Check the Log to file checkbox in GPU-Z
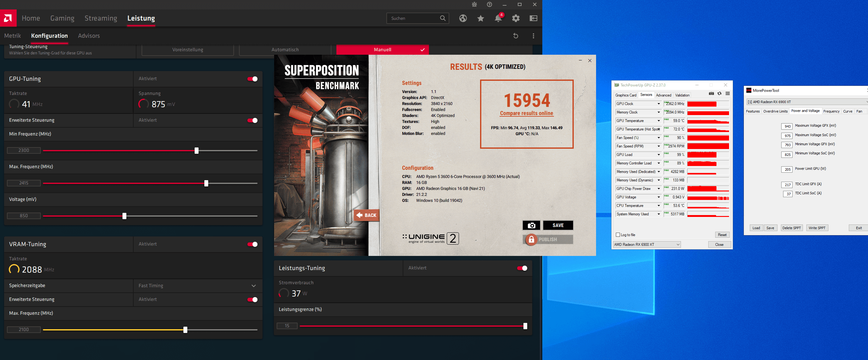This screenshot has height=360, width=868. [x=618, y=235]
